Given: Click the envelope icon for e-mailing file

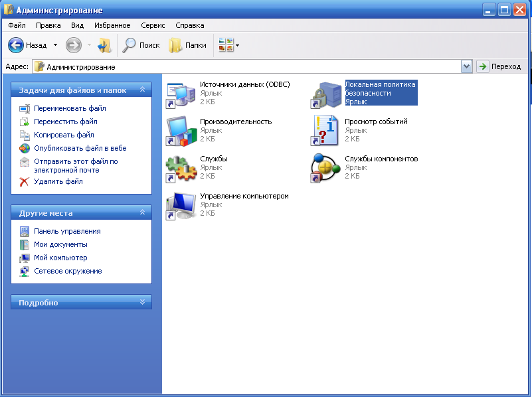Looking at the screenshot, I should click(x=25, y=162).
